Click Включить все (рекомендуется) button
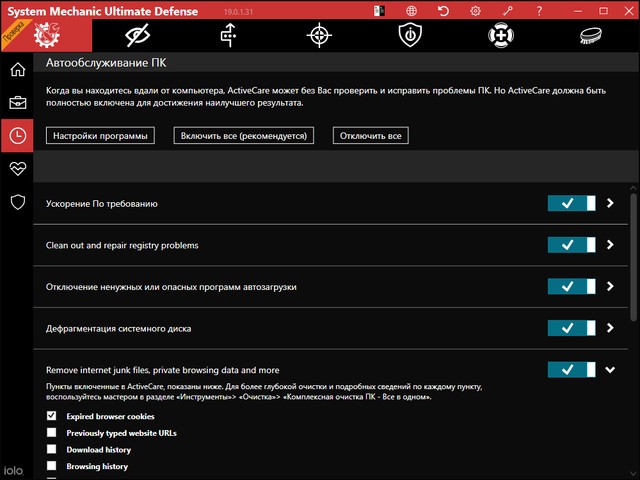The width and height of the screenshot is (640, 480). (x=245, y=135)
